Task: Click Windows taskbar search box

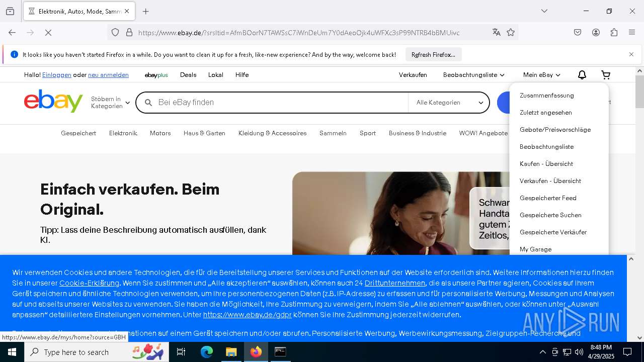Action: pos(97,352)
